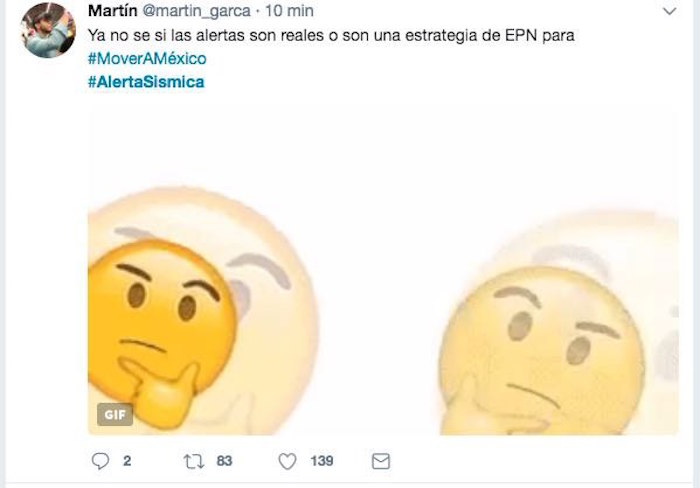This screenshot has height=488, width=700.
Task: Send tweet via envelope message icon
Action: pyautogui.click(x=381, y=461)
